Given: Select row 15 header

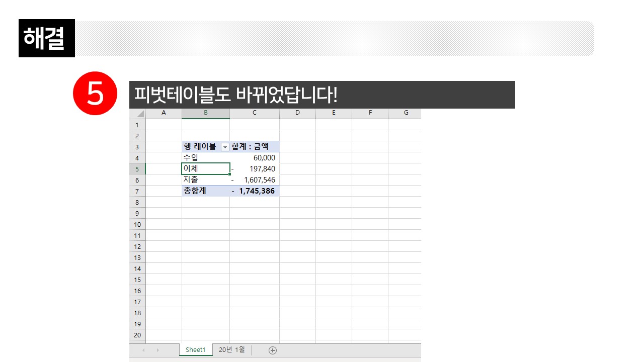Looking at the screenshot, I should click(x=137, y=280).
